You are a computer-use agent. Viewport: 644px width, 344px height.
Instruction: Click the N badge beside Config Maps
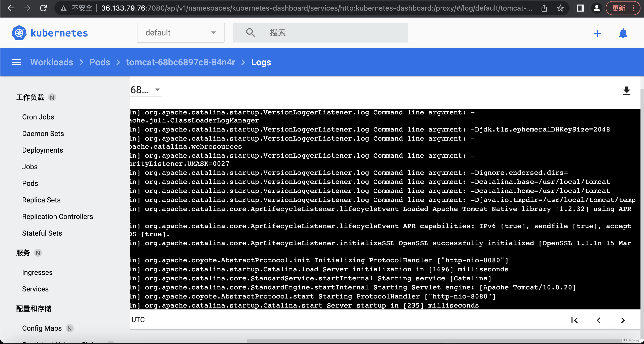tap(70, 328)
